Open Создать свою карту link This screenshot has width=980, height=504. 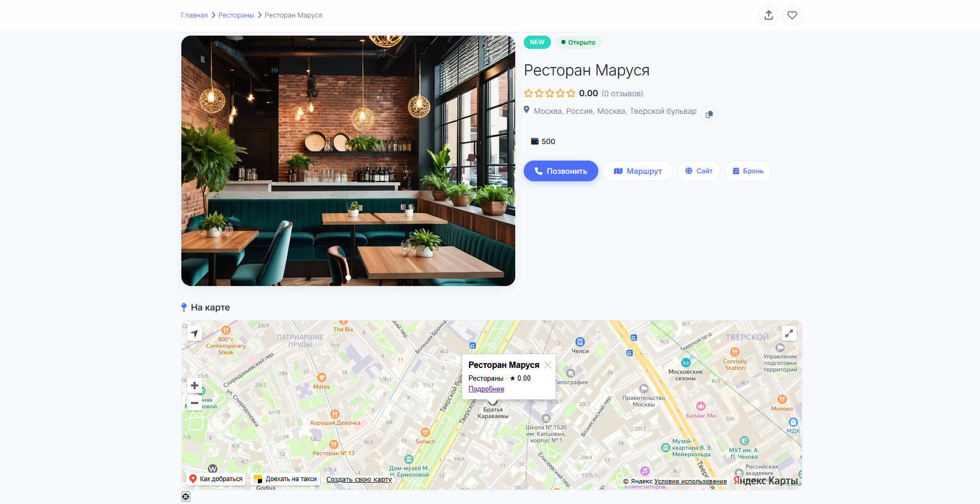(359, 480)
